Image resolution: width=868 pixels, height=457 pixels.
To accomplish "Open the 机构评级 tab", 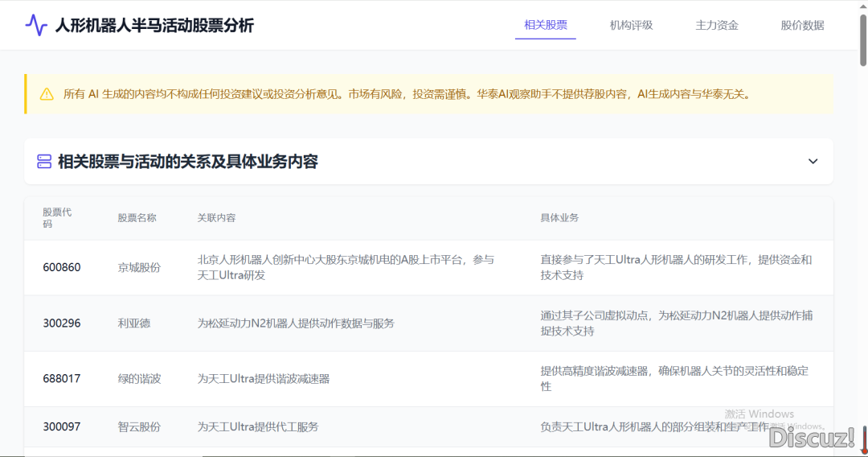I will click(x=631, y=25).
